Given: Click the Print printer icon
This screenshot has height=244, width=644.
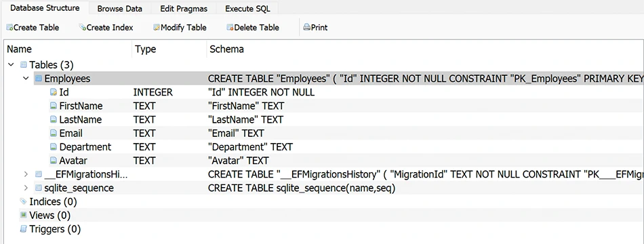Looking at the screenshot, I should coord(307,28).
